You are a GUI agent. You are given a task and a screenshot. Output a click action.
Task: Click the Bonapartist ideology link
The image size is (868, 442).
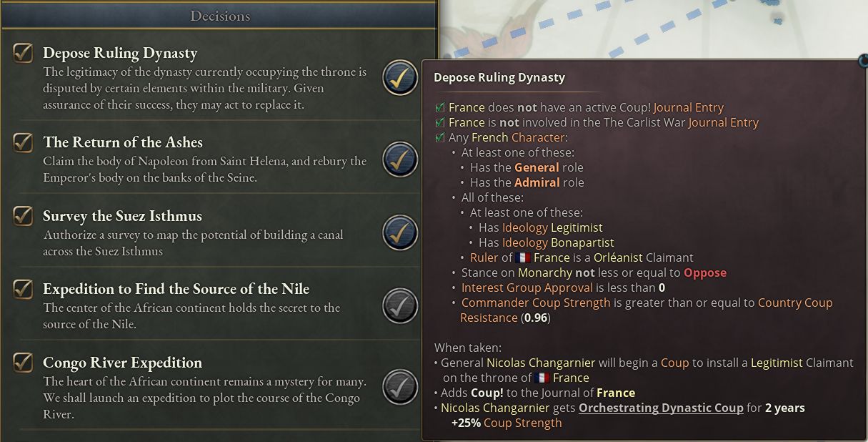tap(582, 242)
